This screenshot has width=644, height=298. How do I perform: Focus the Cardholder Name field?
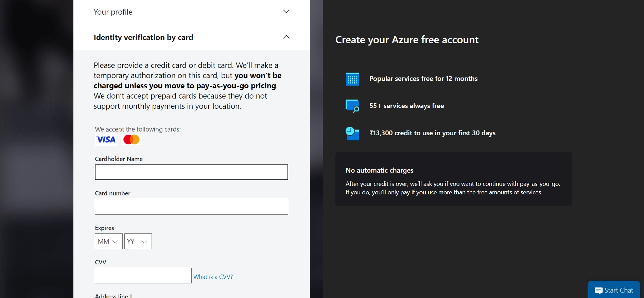[x=191, y=172]
